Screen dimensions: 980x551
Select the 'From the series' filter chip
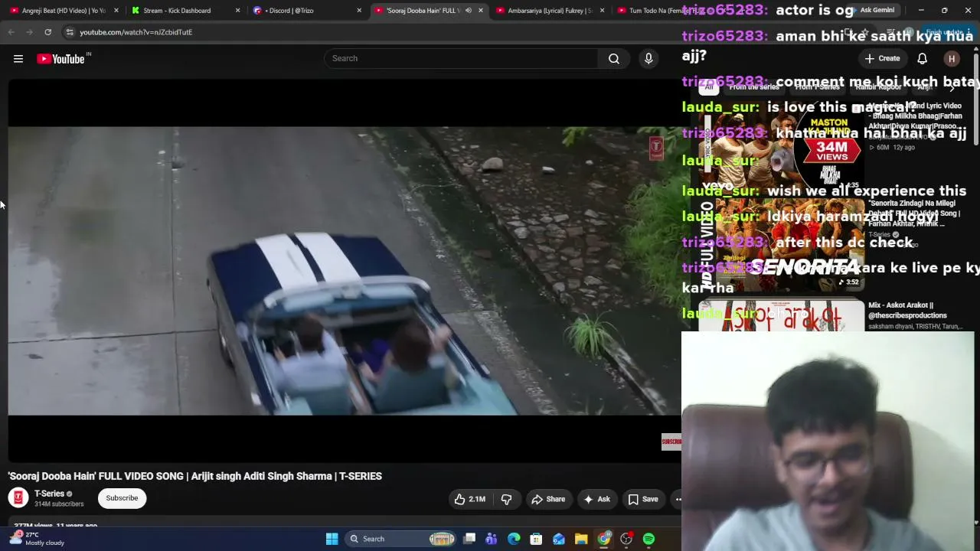point(754,87)
